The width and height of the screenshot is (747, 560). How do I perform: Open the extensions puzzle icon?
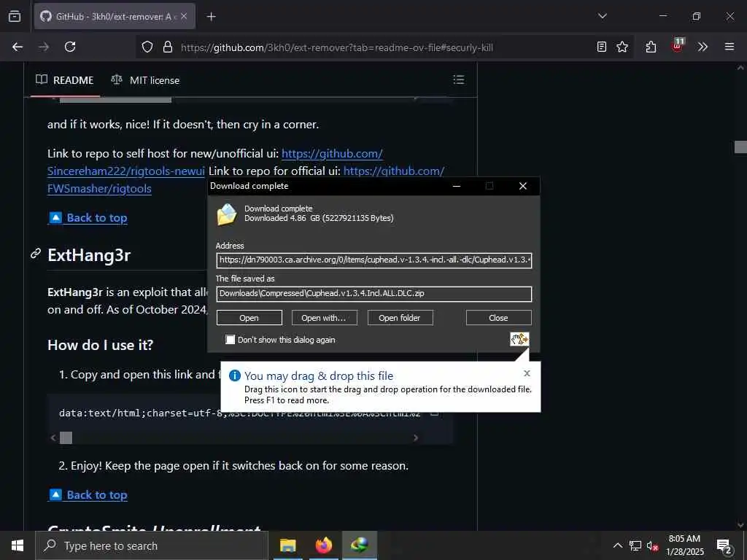point(651,47)
